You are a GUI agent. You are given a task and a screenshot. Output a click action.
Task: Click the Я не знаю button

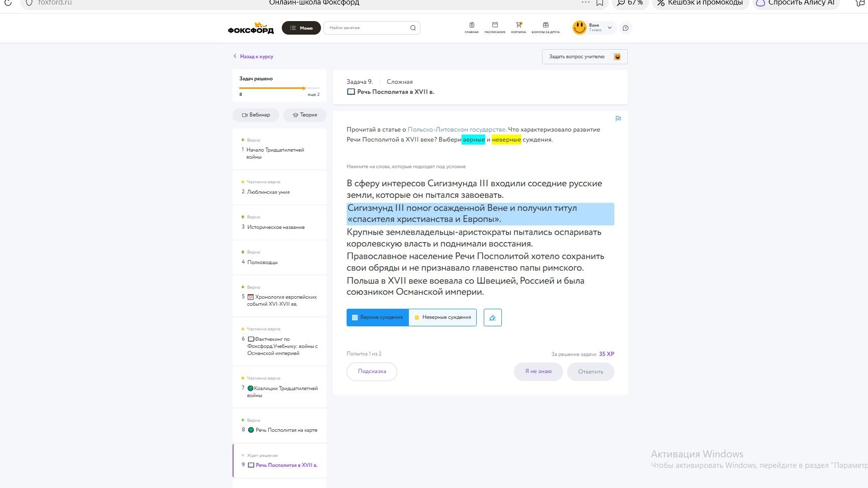pos(538,372)
